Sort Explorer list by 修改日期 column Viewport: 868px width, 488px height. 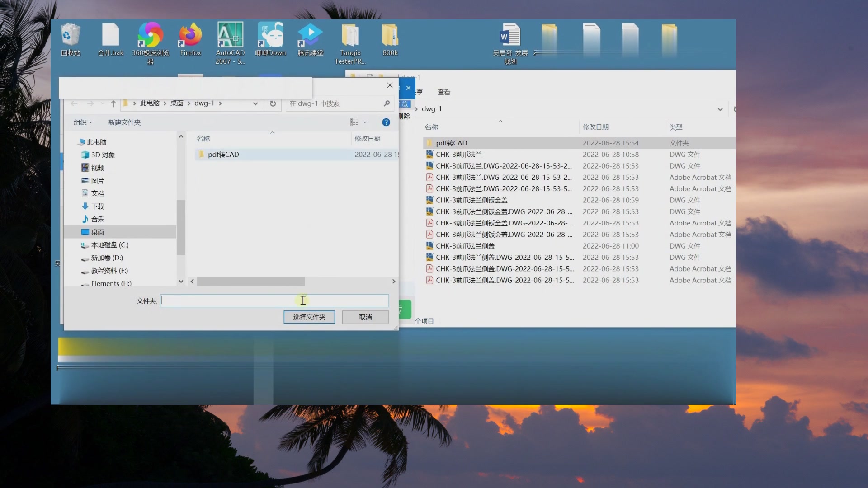pyautogui.click(x=595, y=127)
